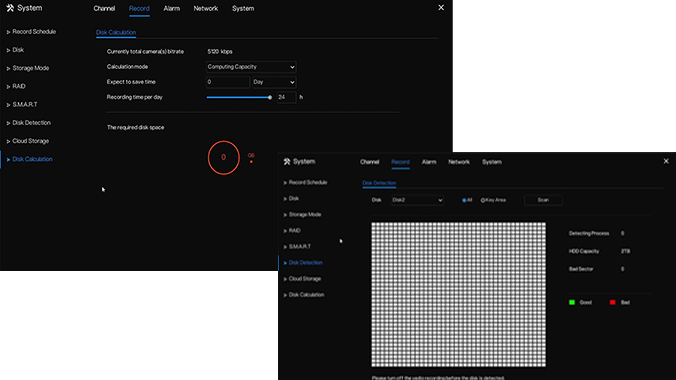This screenshot has height=380, width=676.
Task: Open the Calculation mode dropdown
Action: 251,67
